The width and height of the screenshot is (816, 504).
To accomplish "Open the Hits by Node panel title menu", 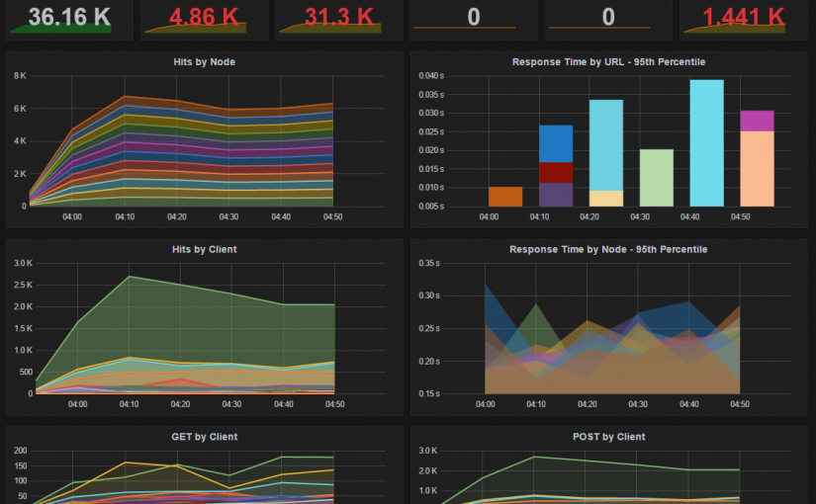I will pyautogui.click(x=203, y=62).
